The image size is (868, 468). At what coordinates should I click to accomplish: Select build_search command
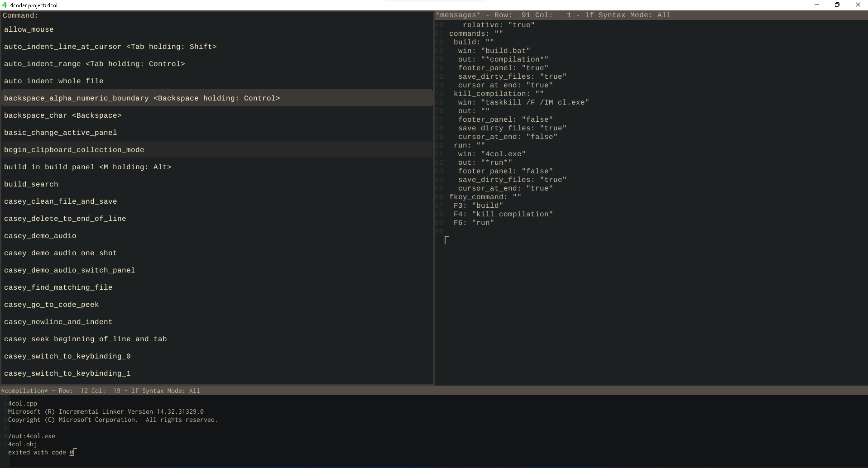pyautogui.click(x=217, y=184)
